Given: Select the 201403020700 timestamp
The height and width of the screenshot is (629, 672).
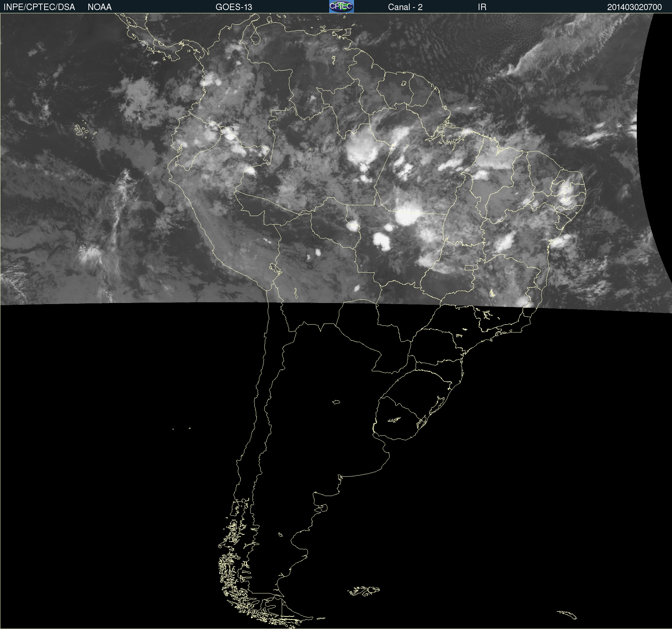Looking at the screenshot, I should click(634, 7).
